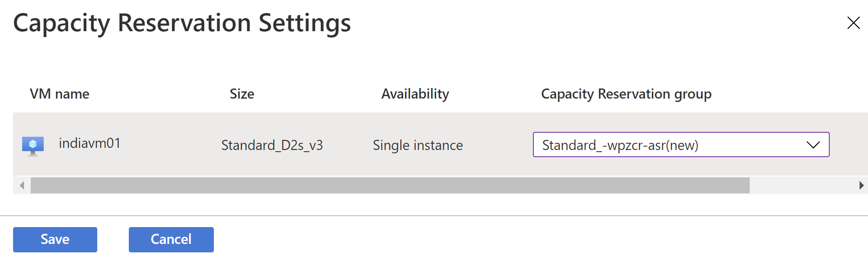Save the capacity reservation settings
868x265 pixels.
(55, 240)
